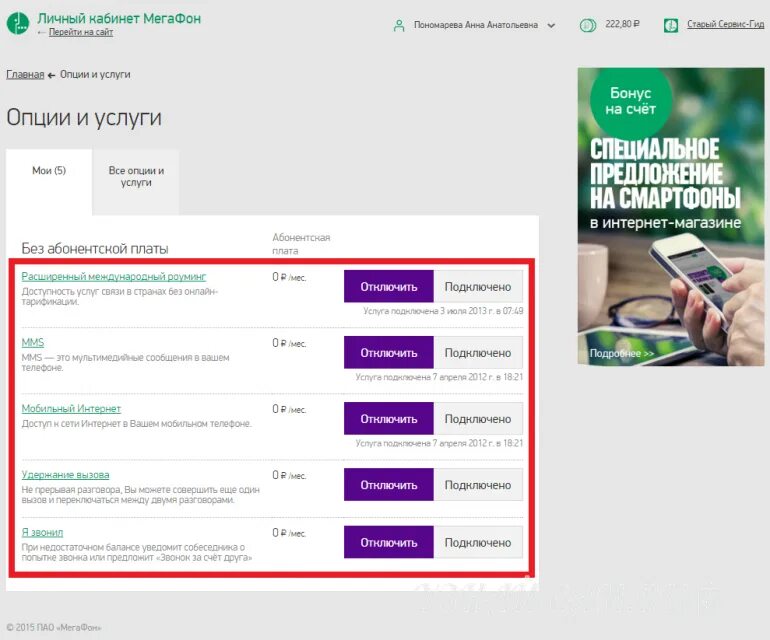
Task: Go to Главная breadcrumb link
Action: tap(25, 75)
